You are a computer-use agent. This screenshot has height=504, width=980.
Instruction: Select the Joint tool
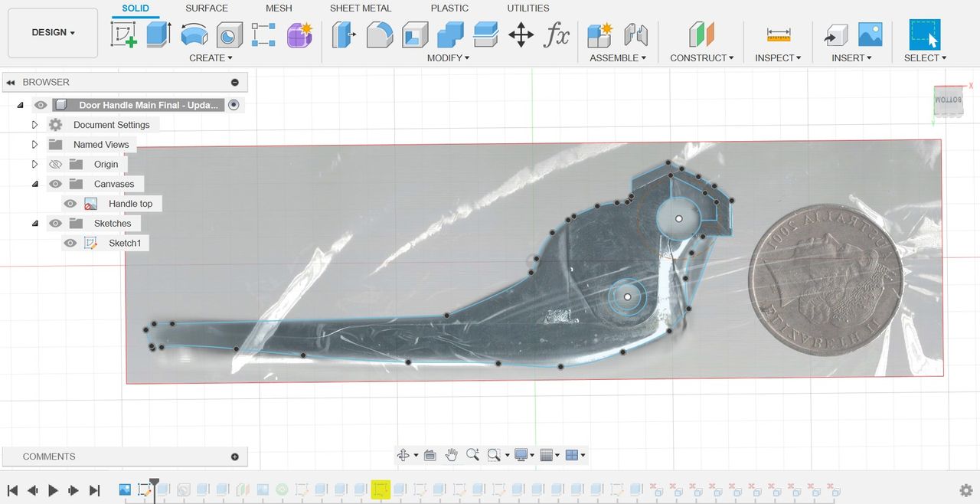click(x=635, y=34)
